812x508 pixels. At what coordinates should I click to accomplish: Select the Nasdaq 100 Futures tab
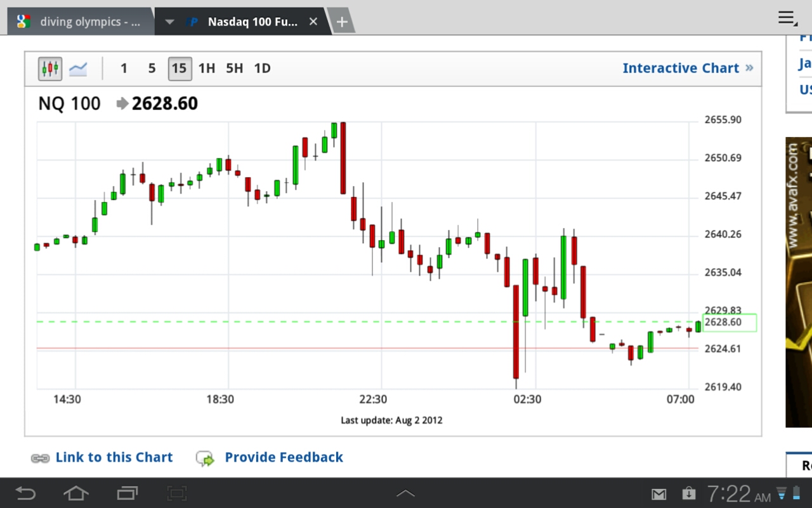coord(242,22)
